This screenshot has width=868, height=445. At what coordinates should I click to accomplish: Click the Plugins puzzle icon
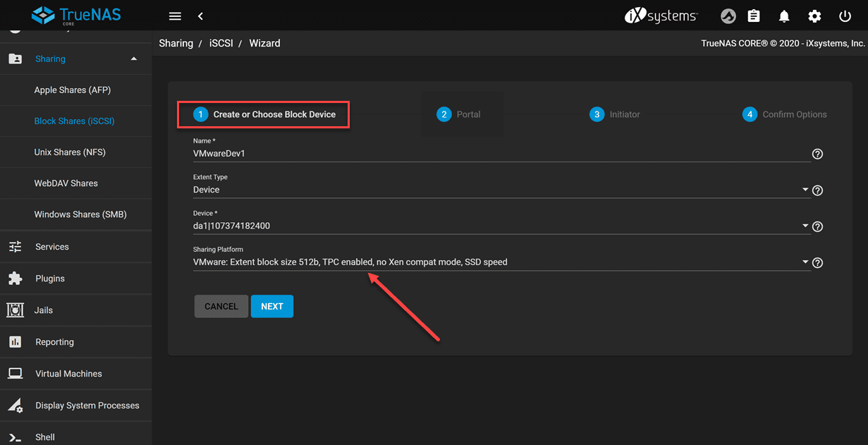coord(15,279)
